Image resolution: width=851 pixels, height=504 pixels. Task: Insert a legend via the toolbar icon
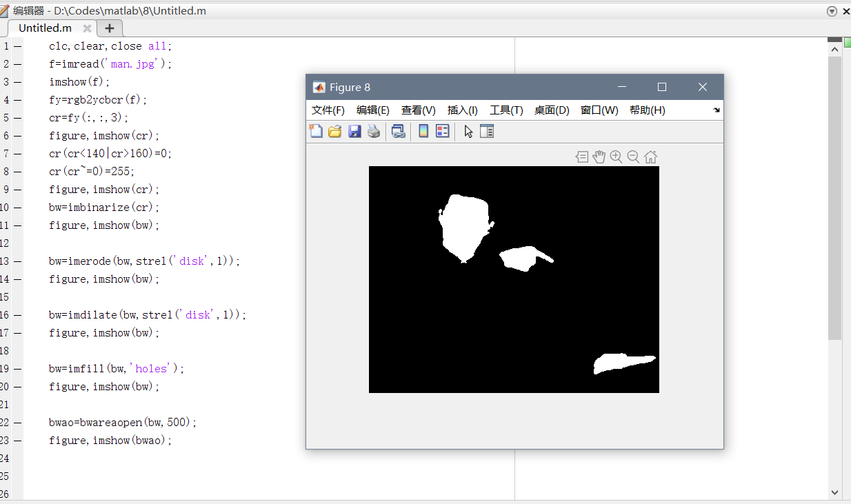[443, 131]
